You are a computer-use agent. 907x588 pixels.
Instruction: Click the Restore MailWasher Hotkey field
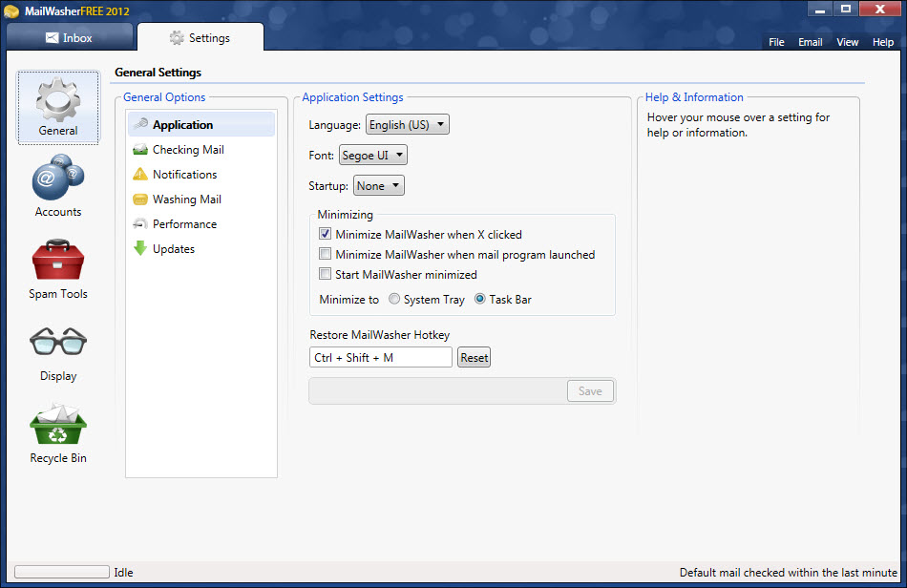click(381, 357)
